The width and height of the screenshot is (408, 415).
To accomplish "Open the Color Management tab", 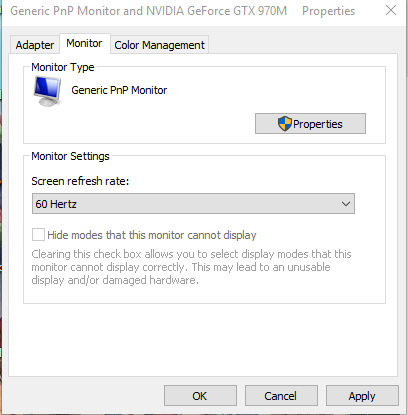I will pyautogui.click(x=160, y=45).
